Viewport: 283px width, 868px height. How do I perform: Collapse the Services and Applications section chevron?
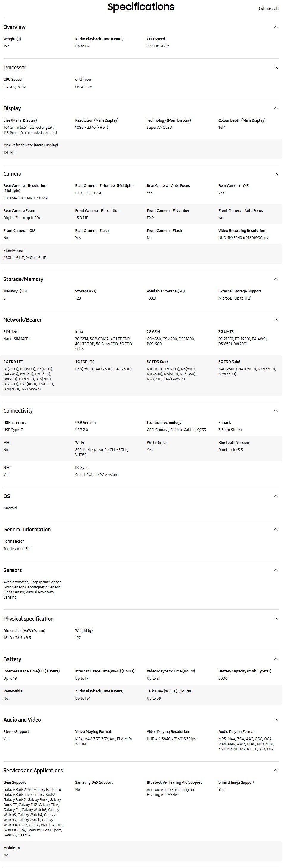[x=276, y=770]
